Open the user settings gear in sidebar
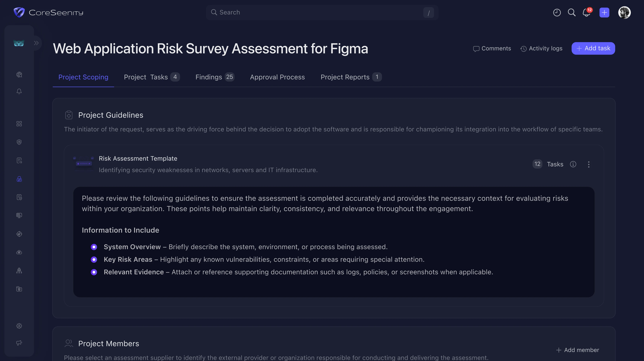Viewport: 644px width, 361px height. click(x=19, y=326)
